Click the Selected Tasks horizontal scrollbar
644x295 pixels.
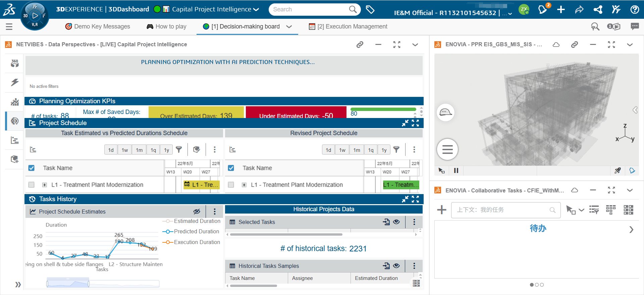pyautogui.click(x=286, y=234)
